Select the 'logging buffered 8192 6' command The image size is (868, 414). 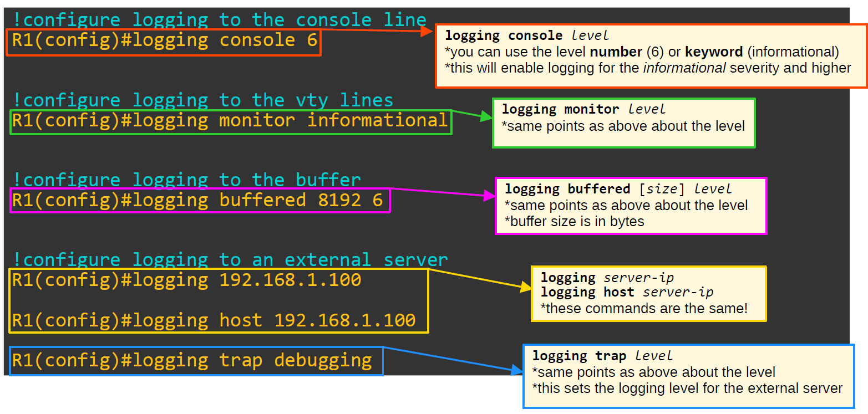(200, 200)
